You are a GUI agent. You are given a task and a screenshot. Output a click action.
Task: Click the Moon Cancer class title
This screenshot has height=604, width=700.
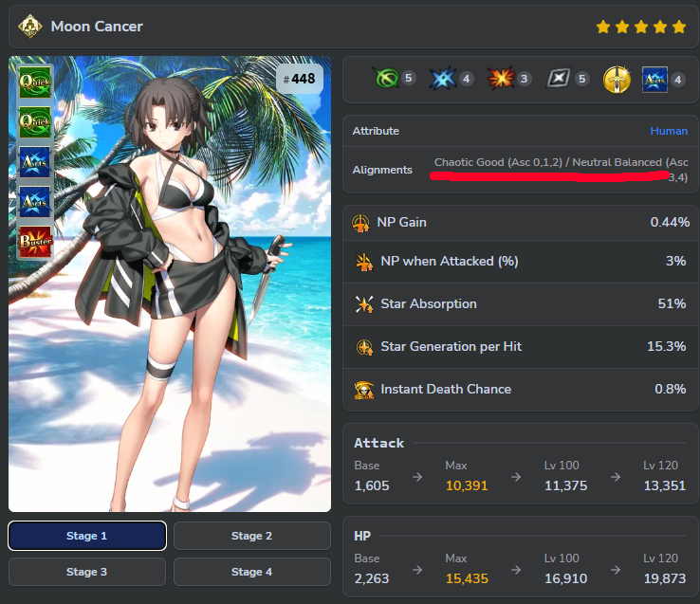tap(97, 27)
